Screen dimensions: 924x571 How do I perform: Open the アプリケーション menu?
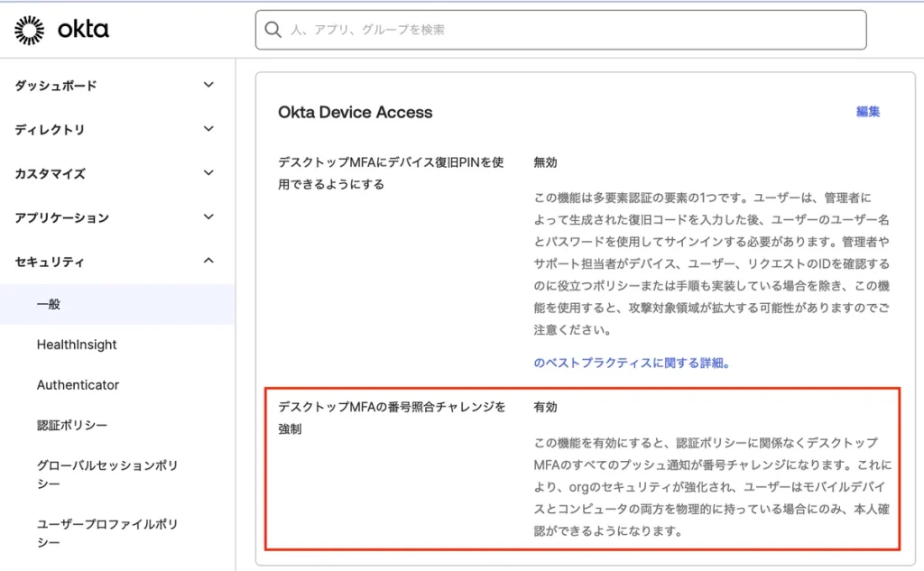coord(61,217)
